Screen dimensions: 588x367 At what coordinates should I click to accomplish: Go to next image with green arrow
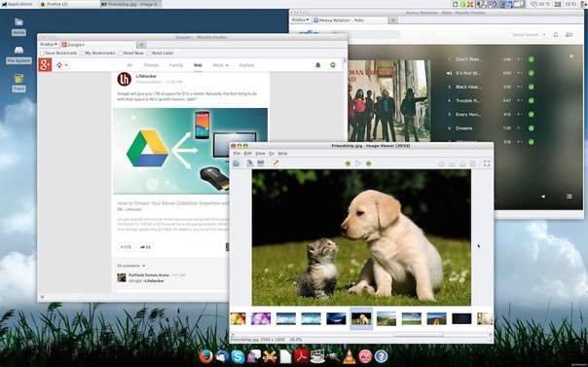point(369,164)
